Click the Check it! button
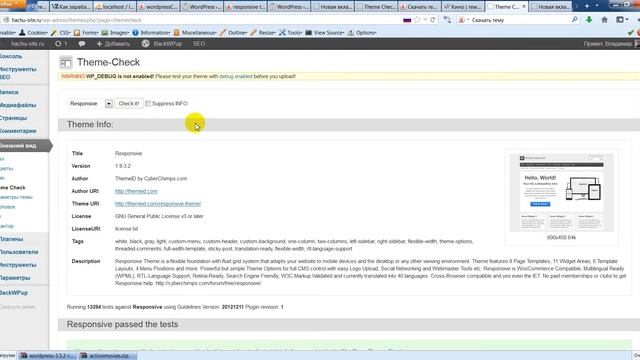This screenshot has width=640, height=360. pyautogui.click(x=129, y=104)
